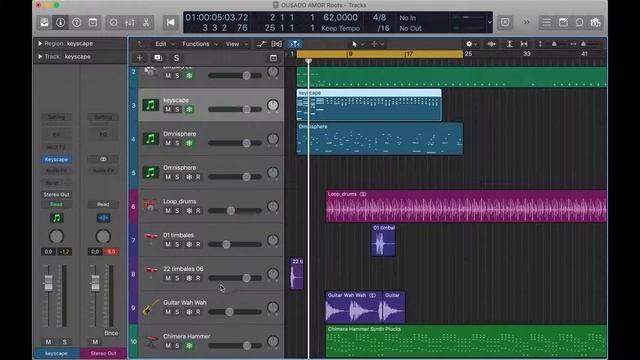The height and width of the screenshot is (360, 640).
Task: Freeze the track 4 Omnisphere
Action: (189, 143)
